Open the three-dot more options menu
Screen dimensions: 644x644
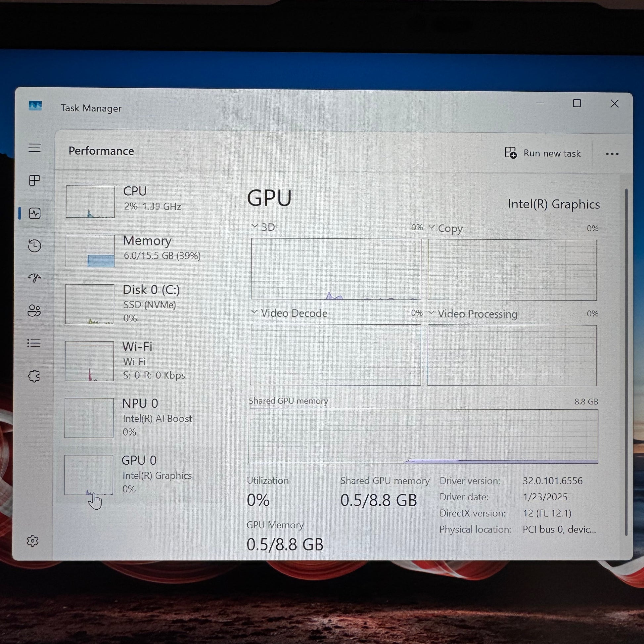pos(612,154)
